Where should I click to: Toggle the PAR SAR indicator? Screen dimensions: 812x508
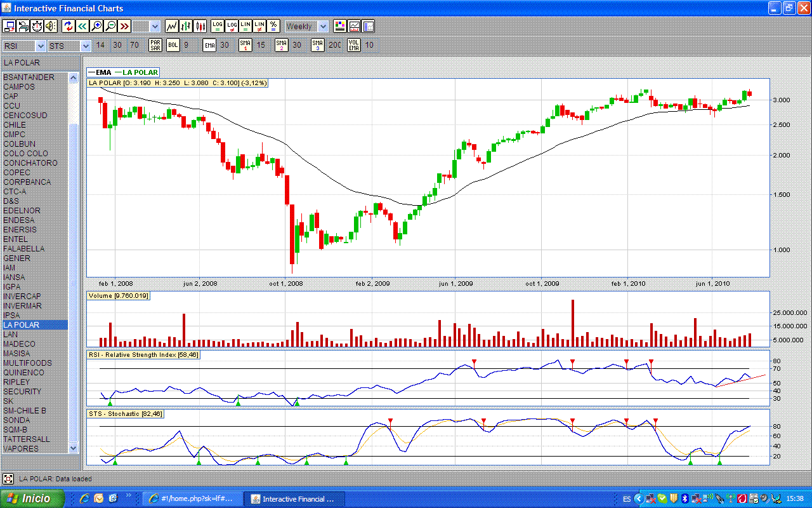(x=155, y=45)
